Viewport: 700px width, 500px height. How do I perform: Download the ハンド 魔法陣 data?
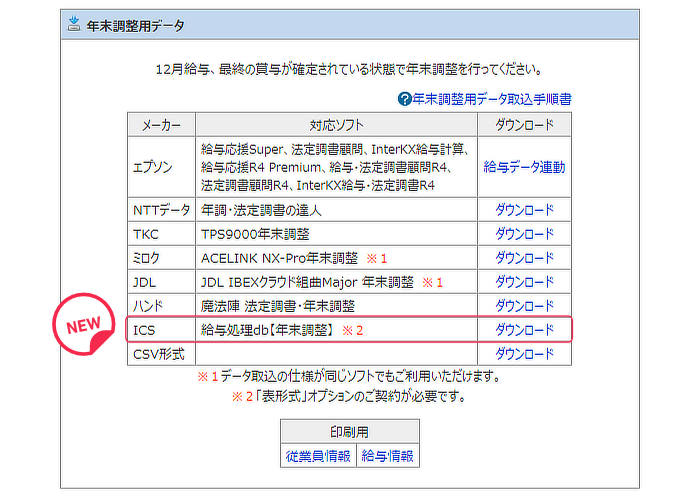tap(524, 306)
